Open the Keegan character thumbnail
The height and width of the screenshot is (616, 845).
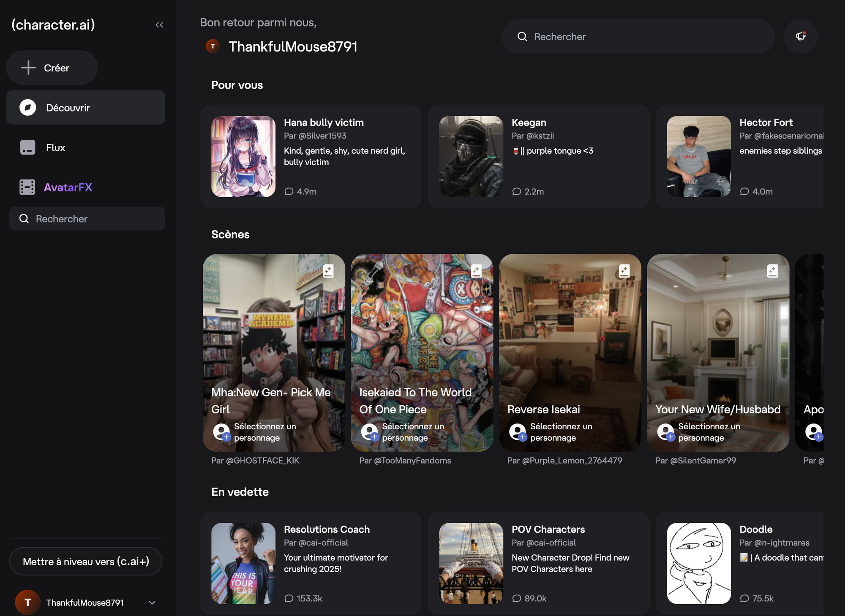point(470,156)
